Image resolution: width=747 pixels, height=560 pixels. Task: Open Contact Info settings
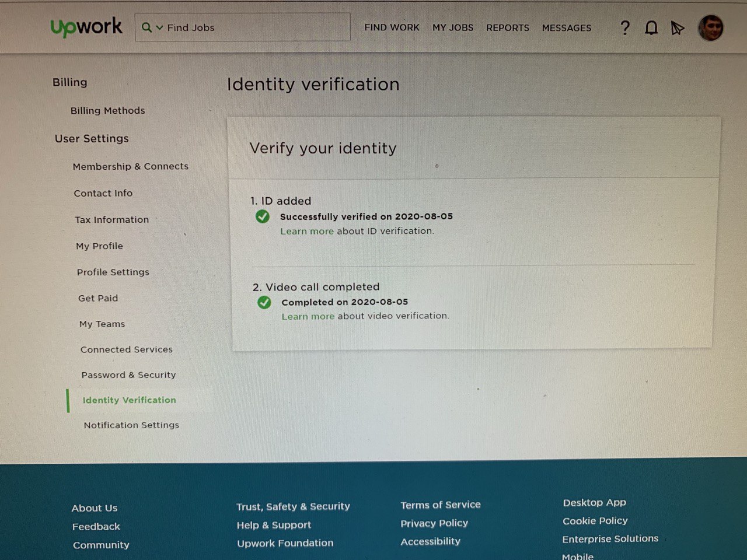[103, 193]
